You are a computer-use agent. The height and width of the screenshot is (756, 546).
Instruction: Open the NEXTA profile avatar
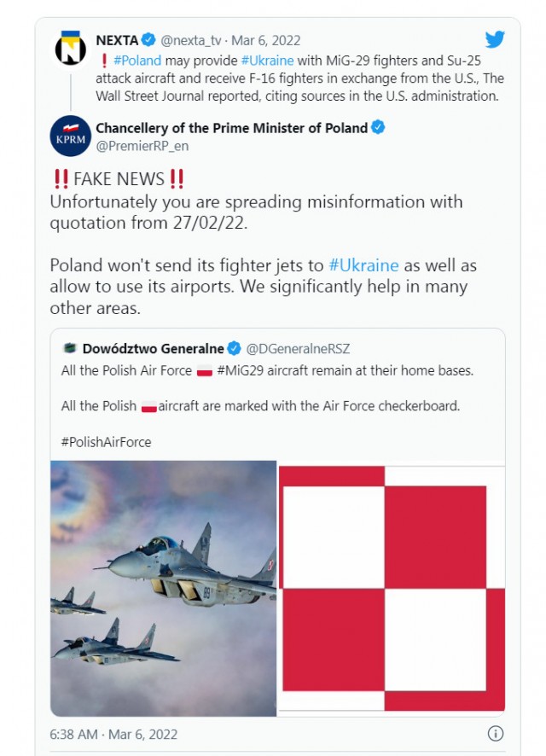pos(70,49)
